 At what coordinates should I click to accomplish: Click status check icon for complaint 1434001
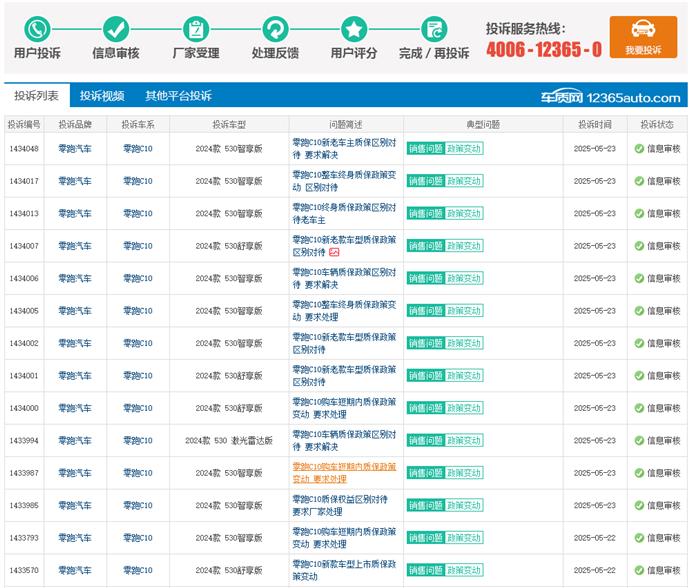639,375
